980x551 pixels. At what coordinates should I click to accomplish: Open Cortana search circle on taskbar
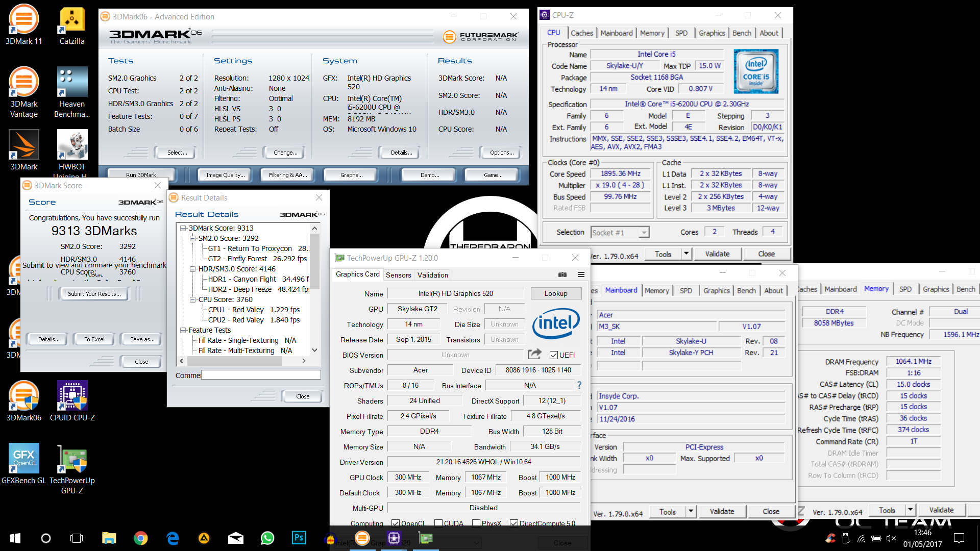(46, 538)
